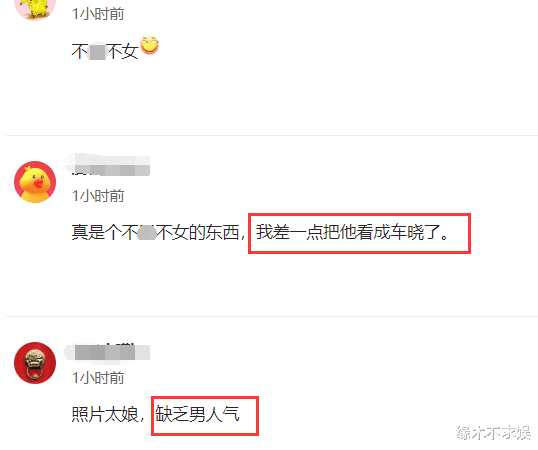Click the blurred username beside the lion avatar

[x=107, y=352]
